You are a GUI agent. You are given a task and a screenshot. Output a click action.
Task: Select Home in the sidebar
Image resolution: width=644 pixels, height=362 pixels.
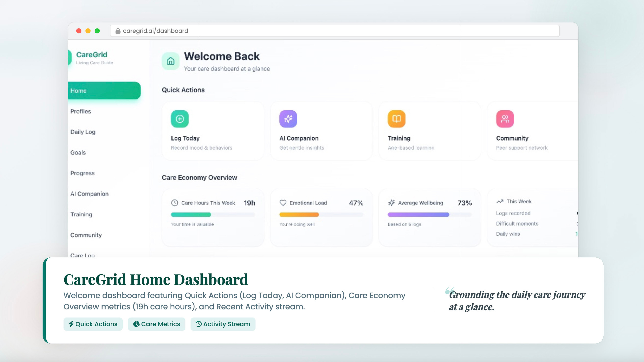click(104, 90)
